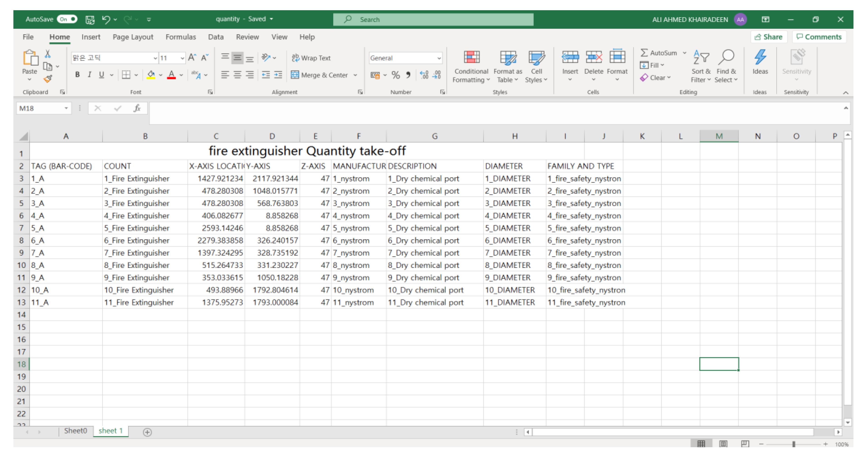Toggle Wrap Text for the cell
The width and height of the screenshot is (868, 459).
[x=311, y=58]
